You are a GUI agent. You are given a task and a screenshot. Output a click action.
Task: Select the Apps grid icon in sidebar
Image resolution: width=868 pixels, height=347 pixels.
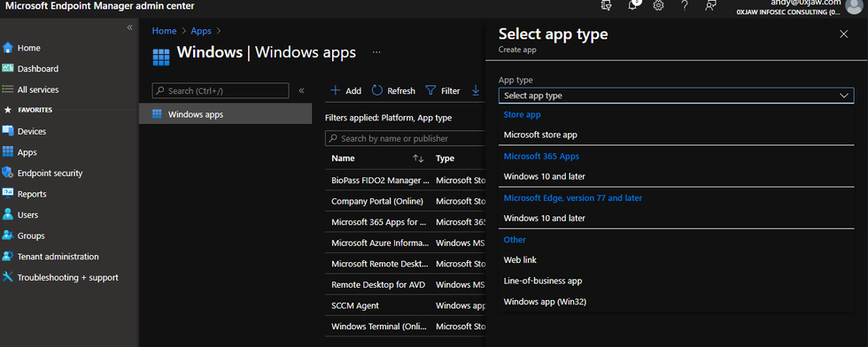tap(8, 151)
